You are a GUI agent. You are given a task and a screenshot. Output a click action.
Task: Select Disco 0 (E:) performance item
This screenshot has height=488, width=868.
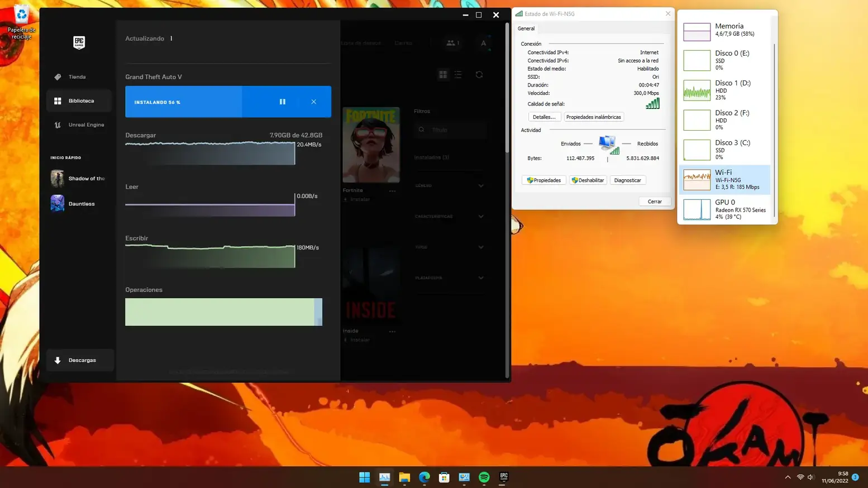pos(726,60)
